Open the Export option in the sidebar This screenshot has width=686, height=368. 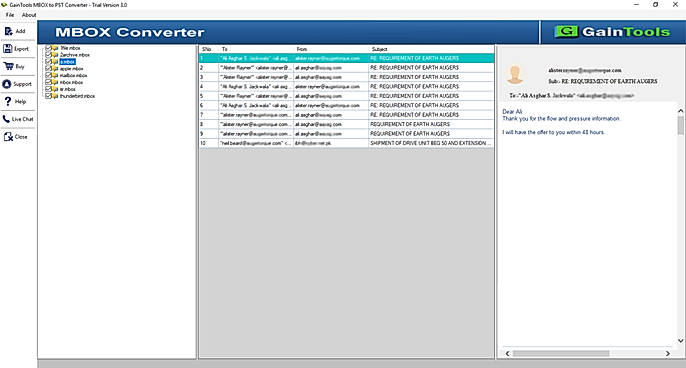click(x=16, y=49)
